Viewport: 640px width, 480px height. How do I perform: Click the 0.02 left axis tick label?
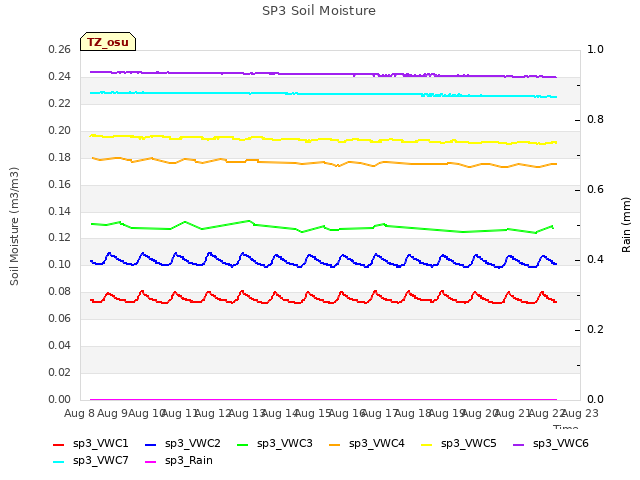pyautogui.click(x=59, y=372)
